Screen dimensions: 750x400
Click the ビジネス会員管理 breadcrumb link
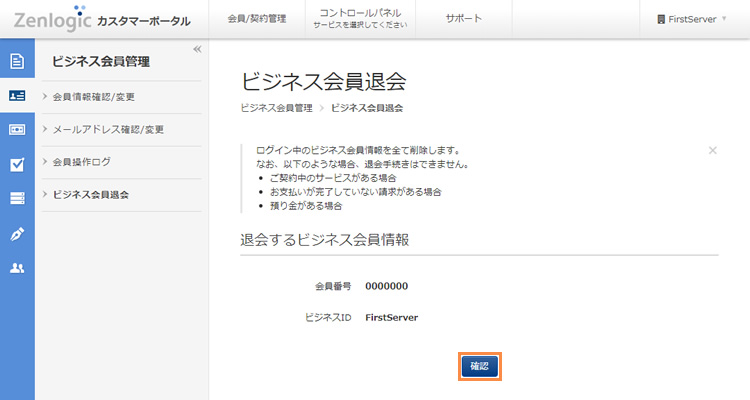pyautogui.click(x=276, y=107)
